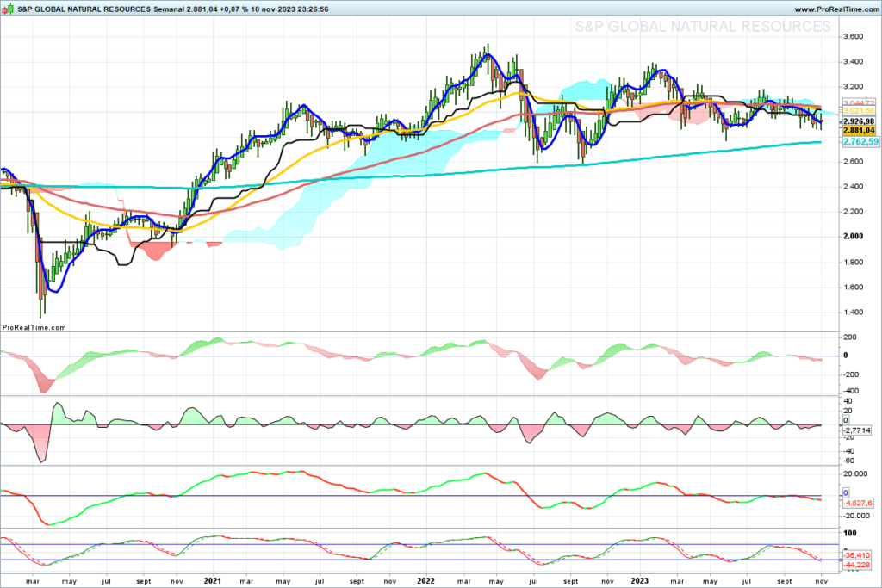Viewport: 882px width, 588px height.
Task: Click the 2.600 price axis label
Action: click(x=854, y=162)
